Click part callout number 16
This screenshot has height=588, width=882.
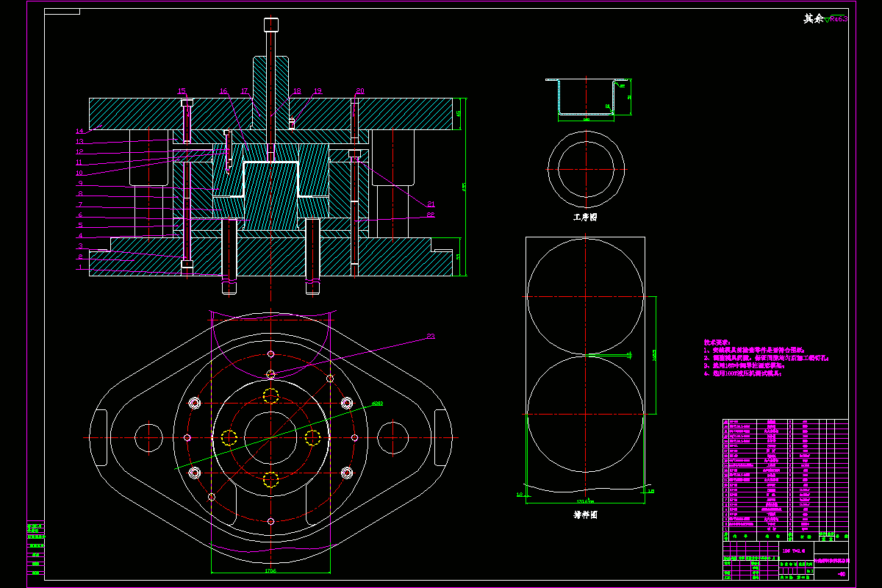click(x=223, y=91)
